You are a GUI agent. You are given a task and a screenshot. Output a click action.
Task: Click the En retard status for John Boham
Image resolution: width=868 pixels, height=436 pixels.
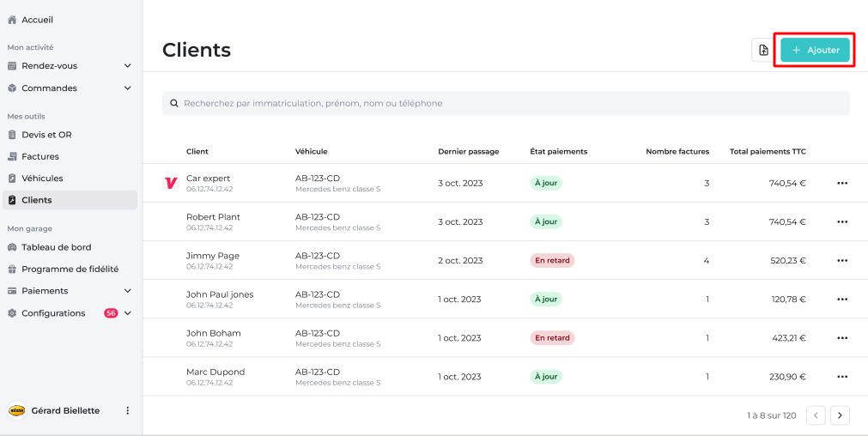pos(552,338)
